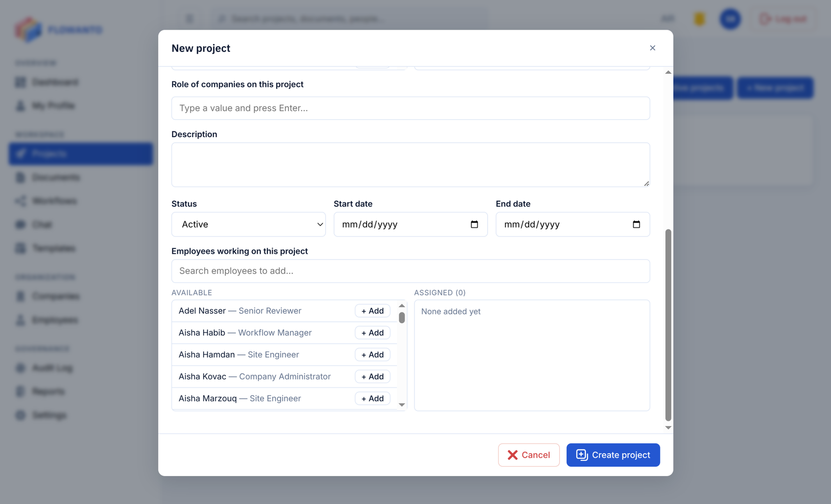Add Aisha Habib to the project
Screen dimensions: 831x504
372,333
